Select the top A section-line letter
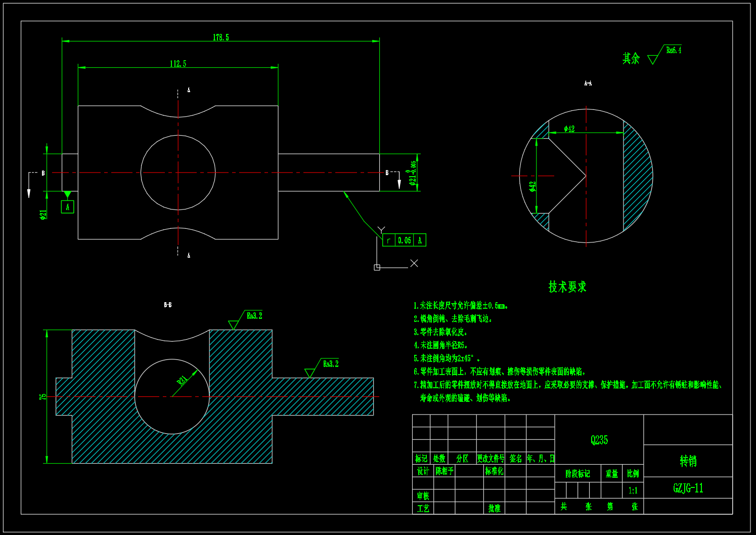Screen dimensions: 756x535 coord(189,90)
